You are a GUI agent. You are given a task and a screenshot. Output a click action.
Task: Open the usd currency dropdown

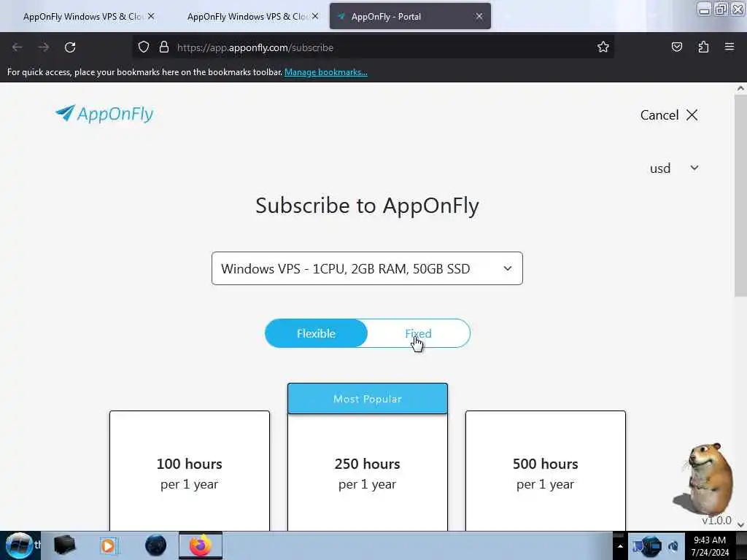click(x=674, y=168)
